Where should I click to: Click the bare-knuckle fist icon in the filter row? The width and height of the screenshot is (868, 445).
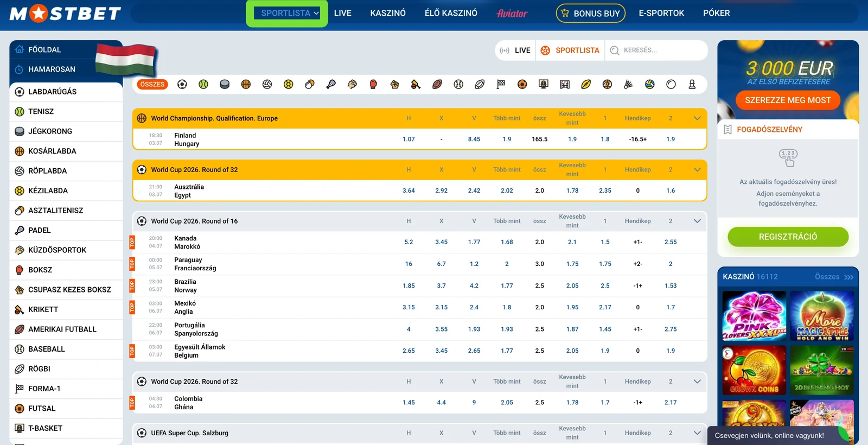(x=395, y=84)
